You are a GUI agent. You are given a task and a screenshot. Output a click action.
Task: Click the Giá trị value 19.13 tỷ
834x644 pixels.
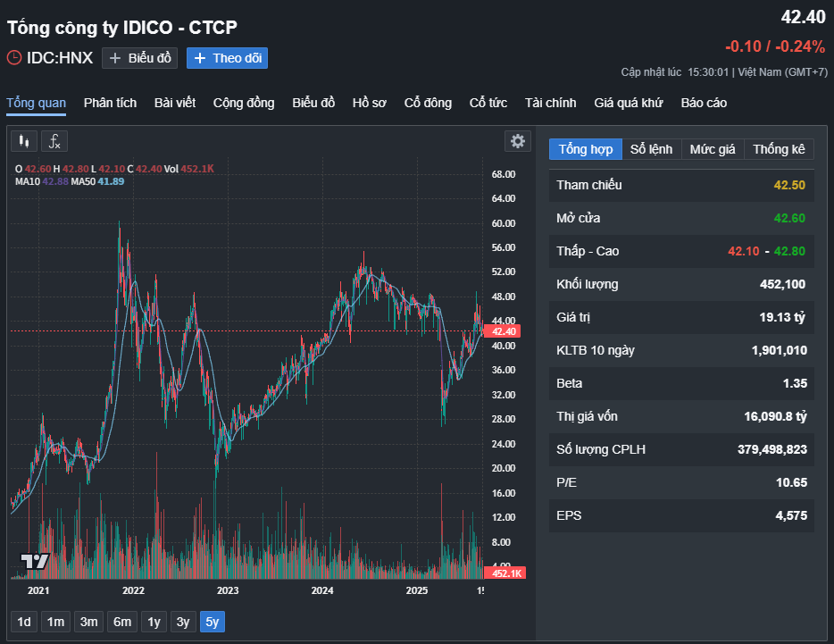coord(782,317)
